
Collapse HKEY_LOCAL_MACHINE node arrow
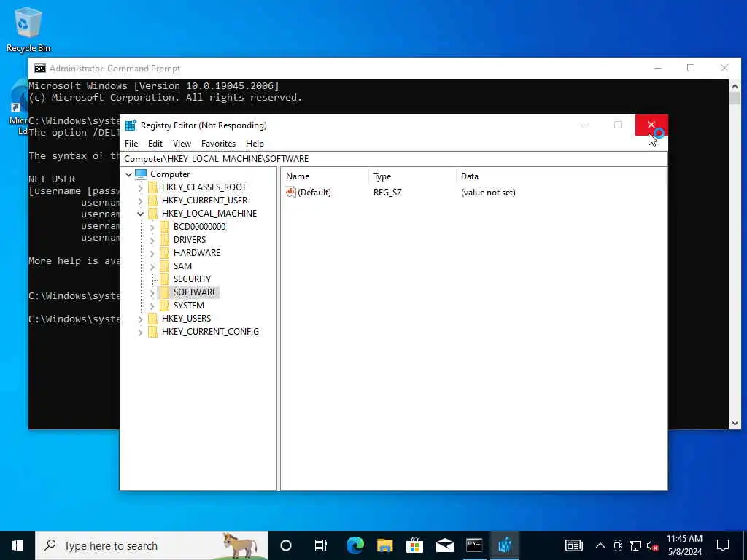click(140, 214)
